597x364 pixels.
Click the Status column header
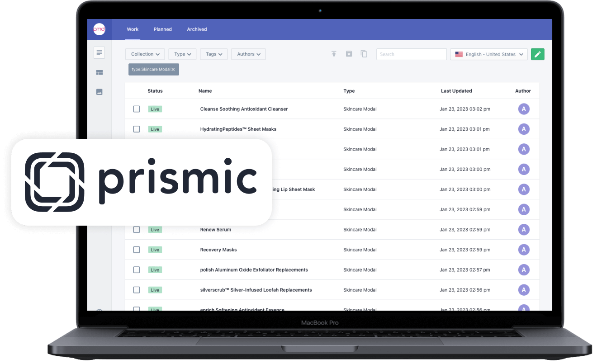click(155, 91)
